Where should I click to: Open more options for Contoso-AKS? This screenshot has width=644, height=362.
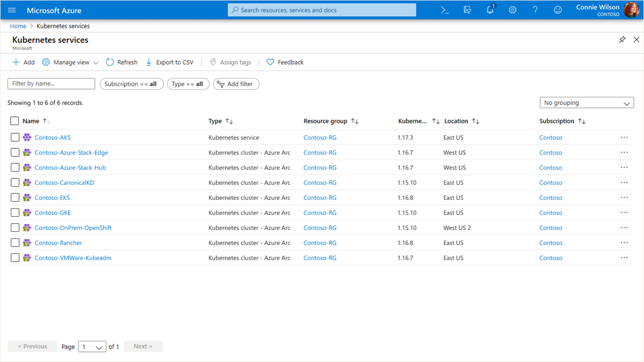point(625,137)
